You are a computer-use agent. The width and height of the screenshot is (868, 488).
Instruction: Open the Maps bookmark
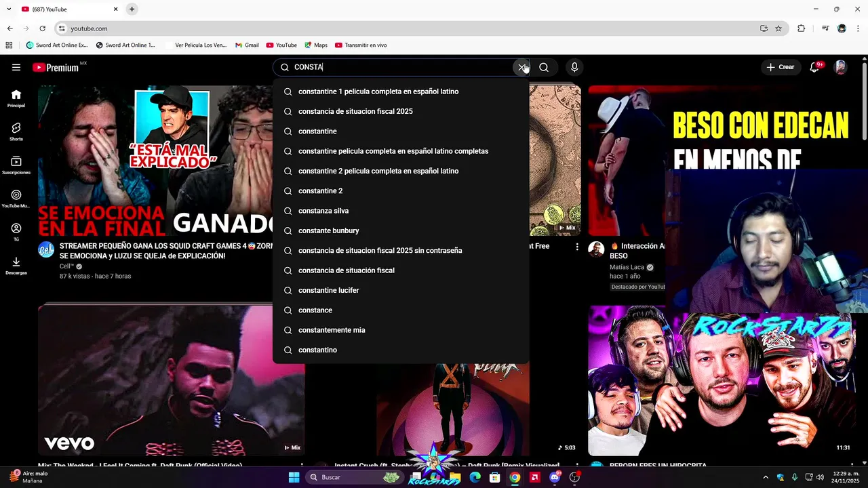click(x=315, y=45)
